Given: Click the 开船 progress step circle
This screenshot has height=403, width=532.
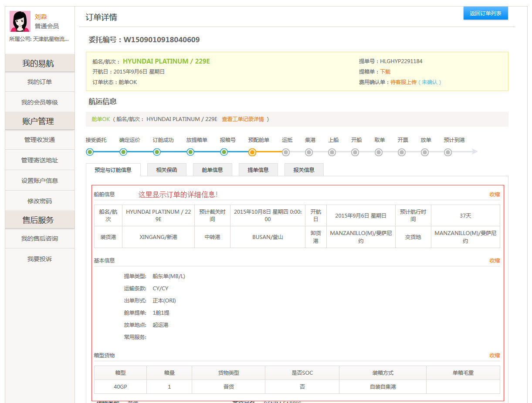Looking at the screenshot, I should pos(355,152).
